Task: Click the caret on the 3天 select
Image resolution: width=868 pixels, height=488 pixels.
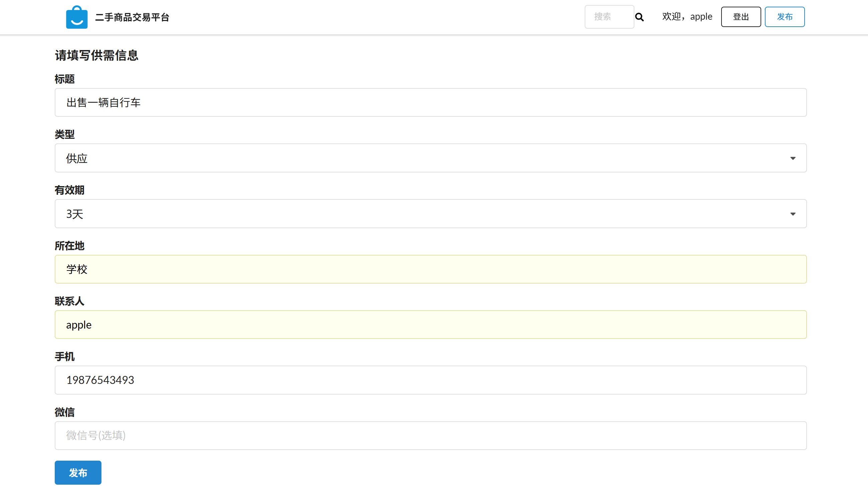Action: (793, 214)
